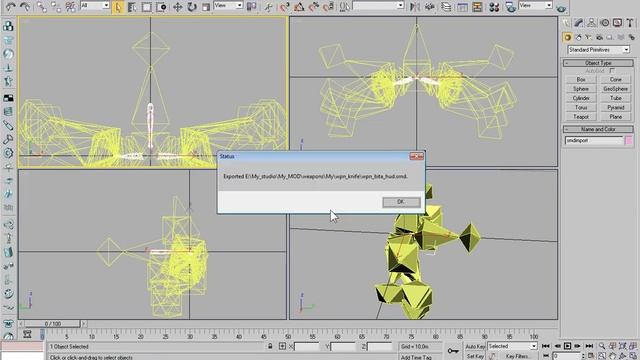Switch to the Hierarchy command panel tab
This screenshot has width=640, height=360.
[591, 23]
